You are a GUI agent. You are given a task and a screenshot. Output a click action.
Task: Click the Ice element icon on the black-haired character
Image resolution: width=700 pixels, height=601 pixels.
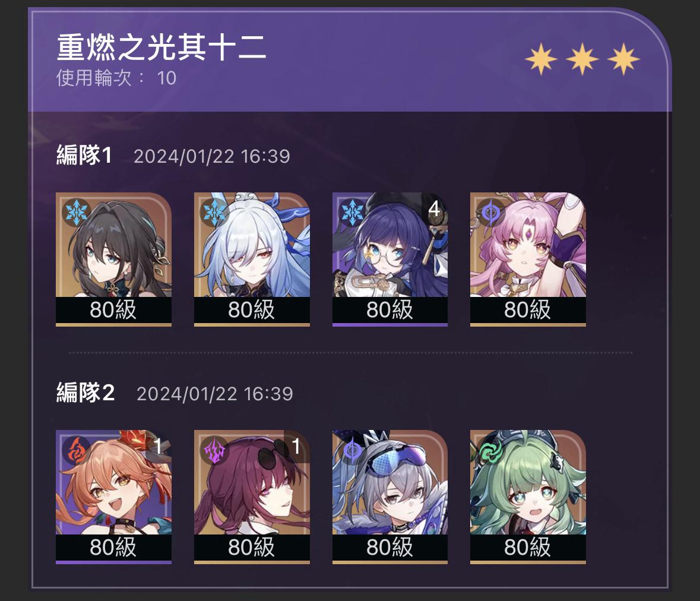(x=77, y=213)
